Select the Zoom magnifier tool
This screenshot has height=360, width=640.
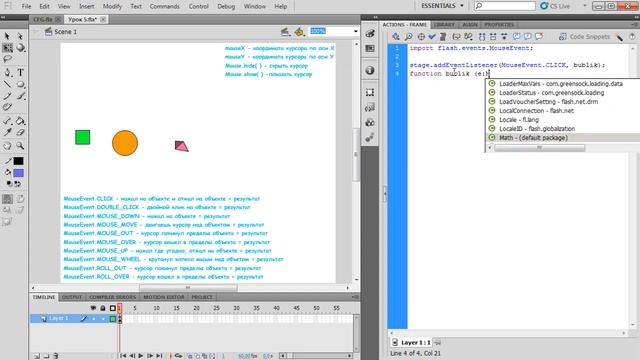pos(20,146)
